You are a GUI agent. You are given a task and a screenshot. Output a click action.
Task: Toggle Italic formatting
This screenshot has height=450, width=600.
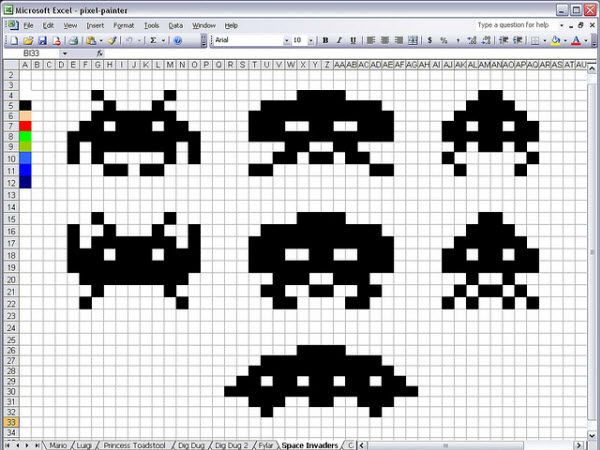[x=339, y=41]
